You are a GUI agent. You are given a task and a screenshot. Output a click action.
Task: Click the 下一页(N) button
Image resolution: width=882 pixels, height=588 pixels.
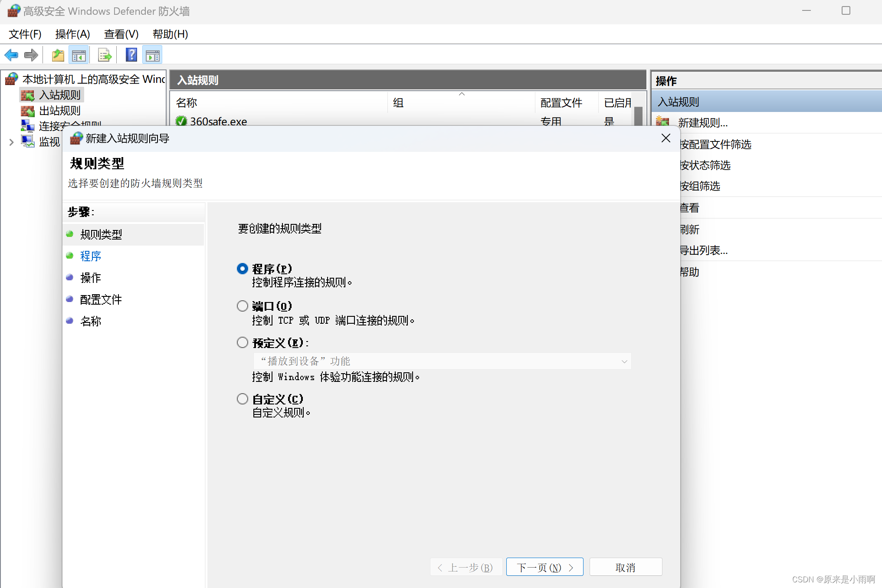coord(544,567)
